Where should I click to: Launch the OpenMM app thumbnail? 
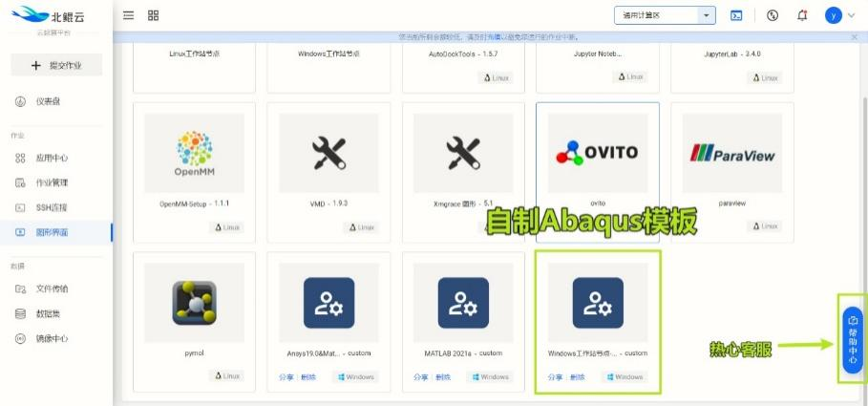click(194, 154)
